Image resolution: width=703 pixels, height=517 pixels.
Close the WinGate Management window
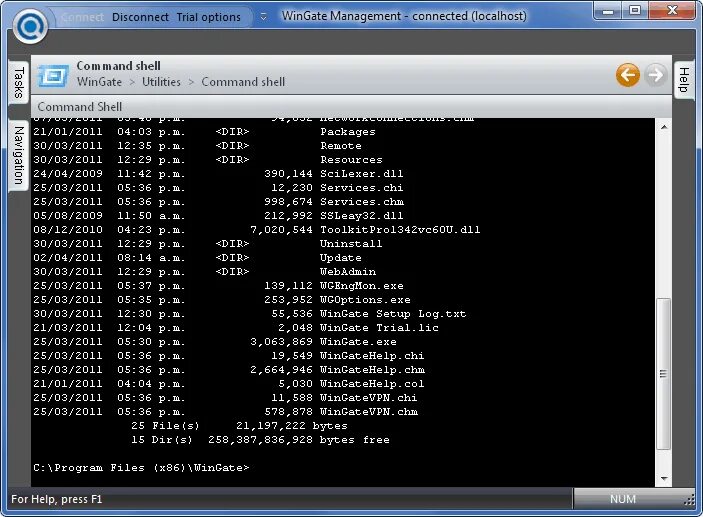click(x=672, y=10)
